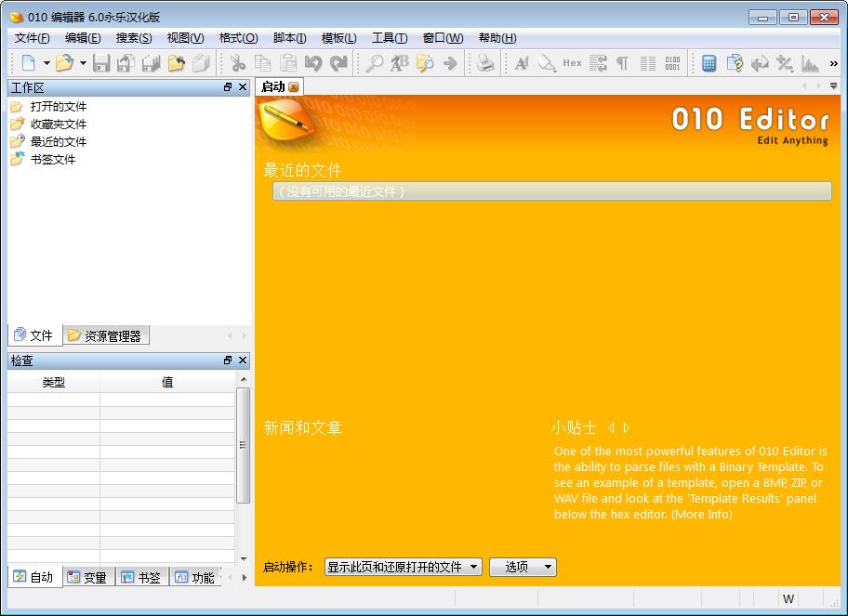Open the 启动操作 combo box
The image size is (848, 616).
pos(403,567)
